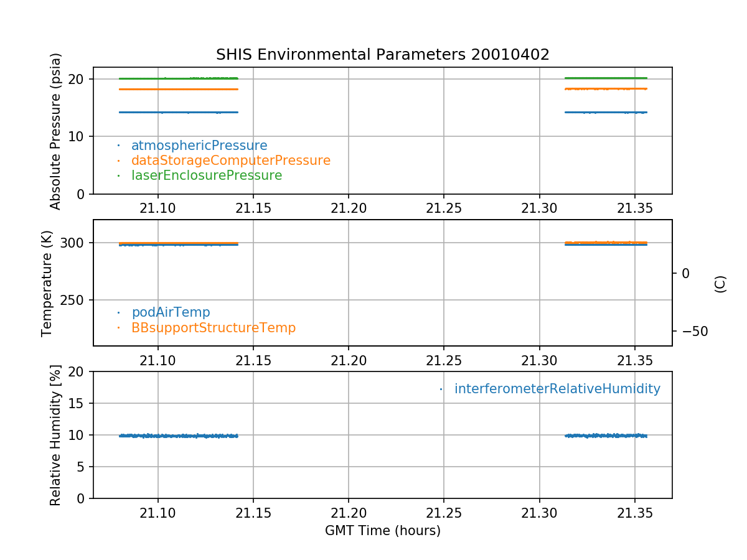This screenshot has height=560, width=747.
Task: Click the 21.20 tick below the humidity plot
Action: pyautogui.click(x=348, y=514)
